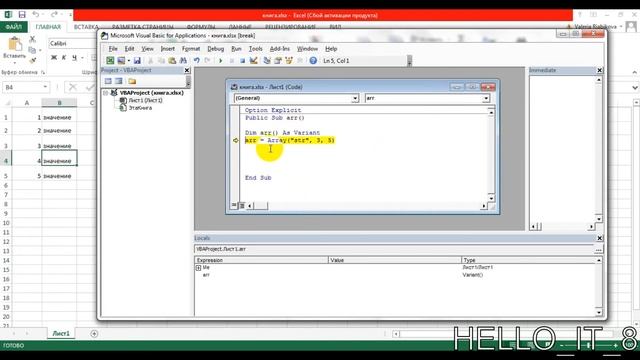Click the Undo icon in VBA toolbar
640x360 pixels.
196,60
